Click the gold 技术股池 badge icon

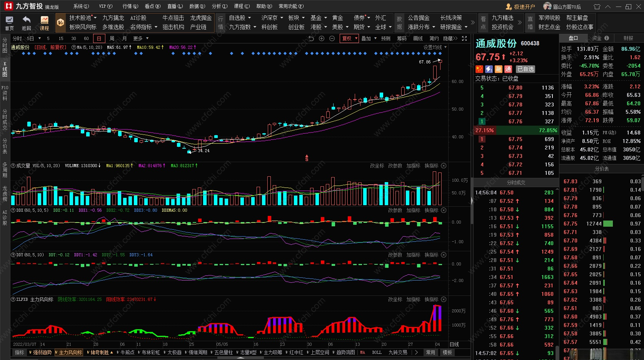coord(60,22)
